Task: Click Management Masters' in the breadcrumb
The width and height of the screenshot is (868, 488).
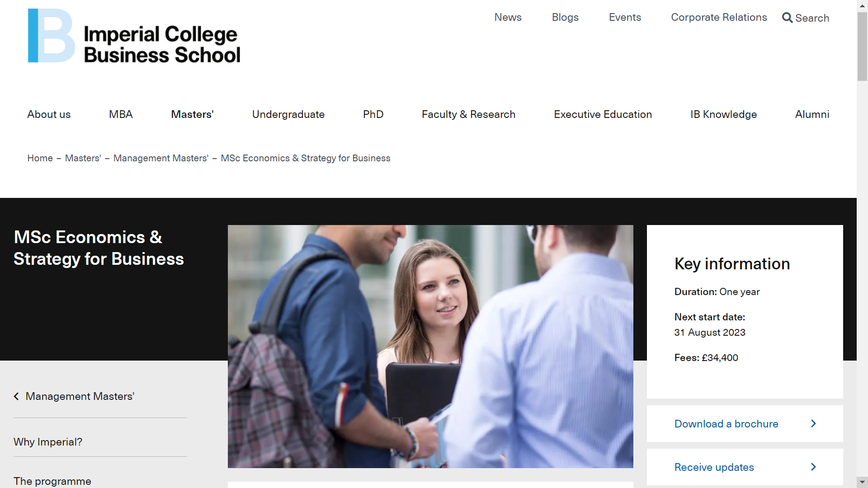Action: (161, 158)
